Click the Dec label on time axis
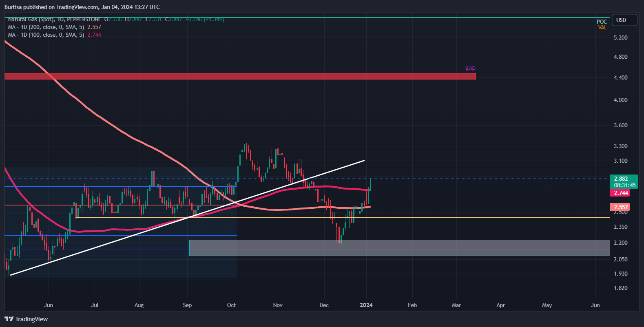The image size is (644, 327). pyautogui.click(x=324, y=305)
